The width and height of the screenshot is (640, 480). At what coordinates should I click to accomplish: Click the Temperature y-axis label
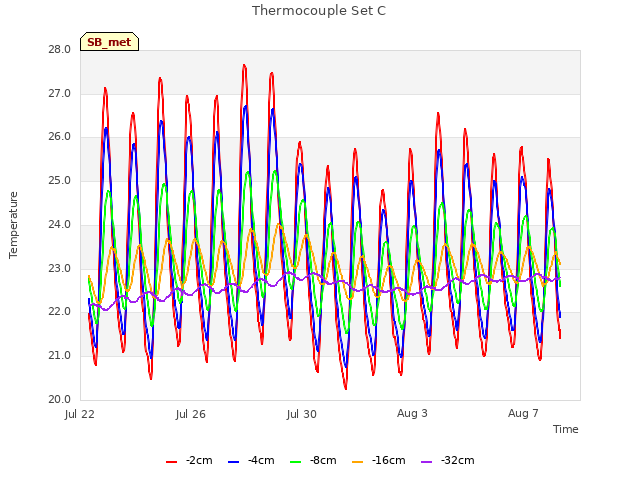tap(13, 225)
